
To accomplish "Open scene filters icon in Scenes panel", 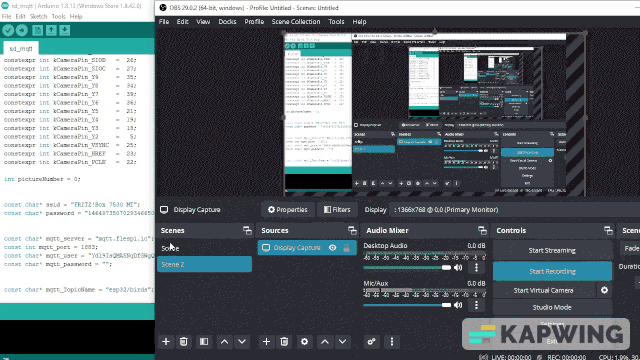I will coord(204,342).
